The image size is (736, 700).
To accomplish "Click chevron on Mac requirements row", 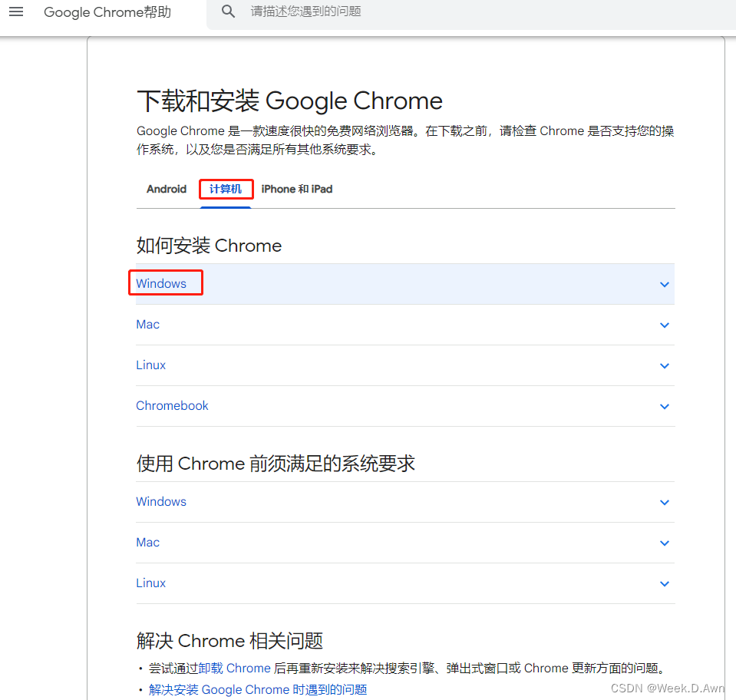I will pos(664,543).
